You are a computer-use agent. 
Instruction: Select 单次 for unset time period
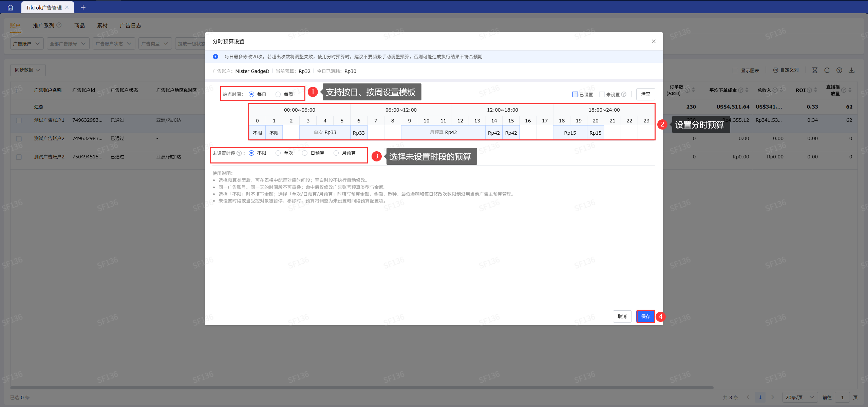278,153
